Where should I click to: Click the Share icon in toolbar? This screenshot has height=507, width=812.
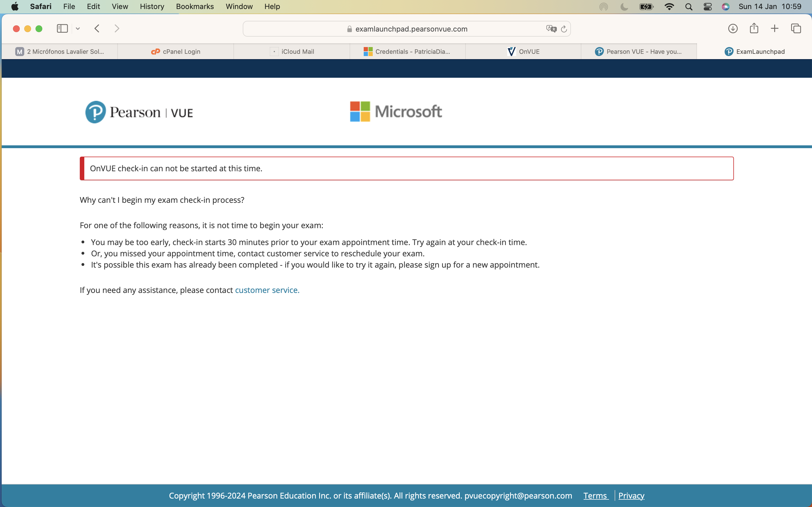[x=754, y=28]
